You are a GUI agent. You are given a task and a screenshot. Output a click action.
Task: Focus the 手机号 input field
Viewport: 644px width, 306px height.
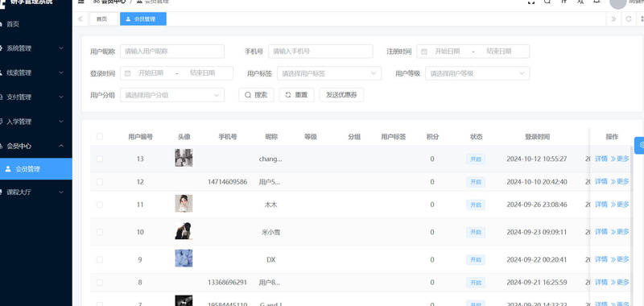click(320, 52)
